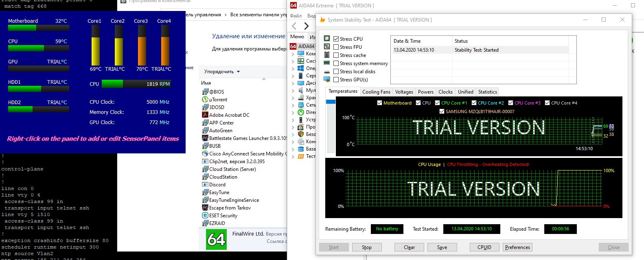Click the server tower icon in AIDA64 tree
Viewport: 644px width, 260px height.
coord(301,75)
